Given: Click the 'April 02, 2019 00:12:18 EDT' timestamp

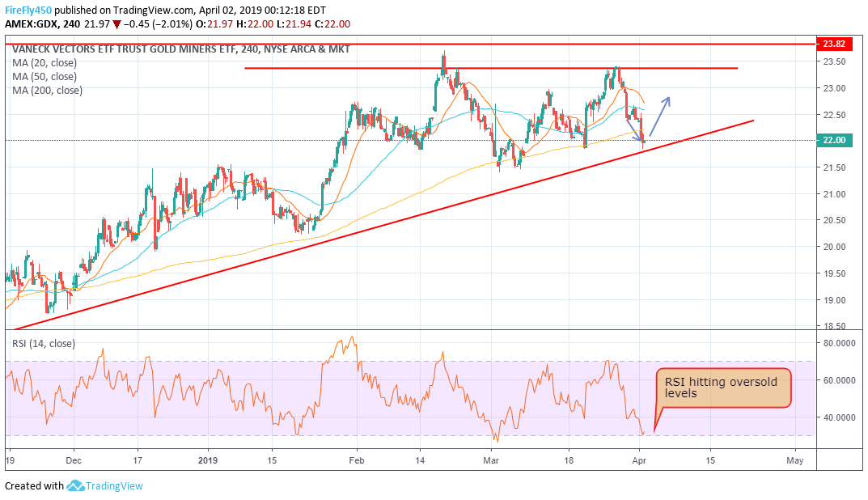Looking at the screenshot, I should pyautogui.click(x=262, y=11).
